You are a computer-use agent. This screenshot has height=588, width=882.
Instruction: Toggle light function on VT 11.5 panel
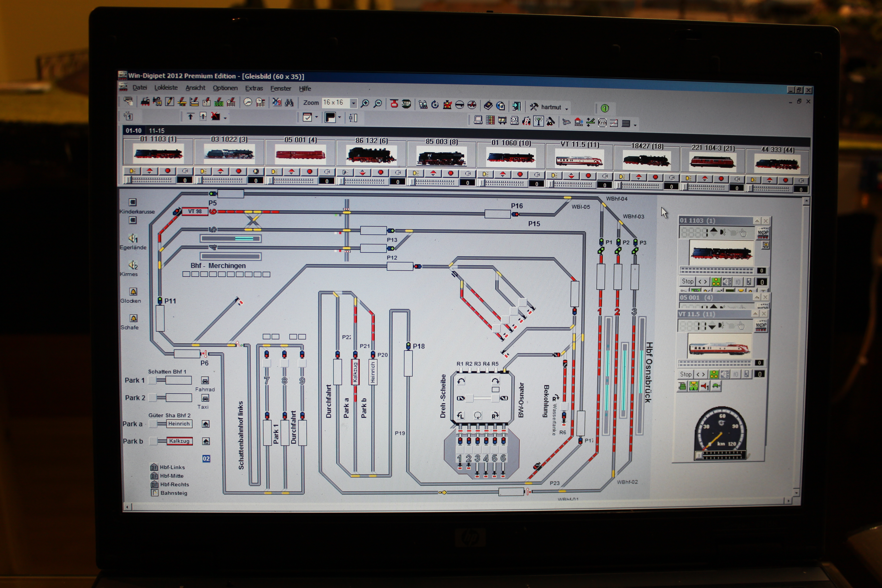point(714,374)
